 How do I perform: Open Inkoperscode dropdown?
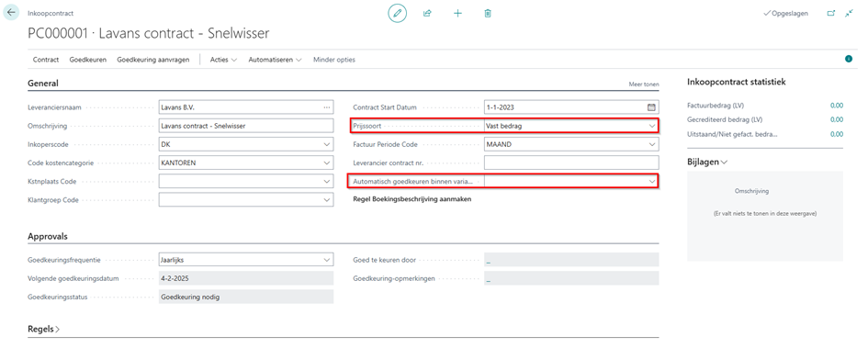pyautogui.click(x=327, y=144)
